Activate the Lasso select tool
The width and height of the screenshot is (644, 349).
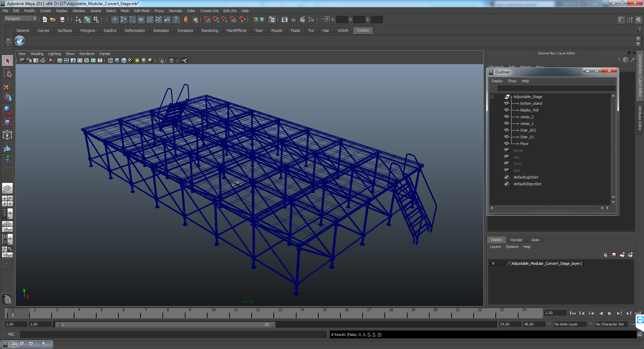7,73
